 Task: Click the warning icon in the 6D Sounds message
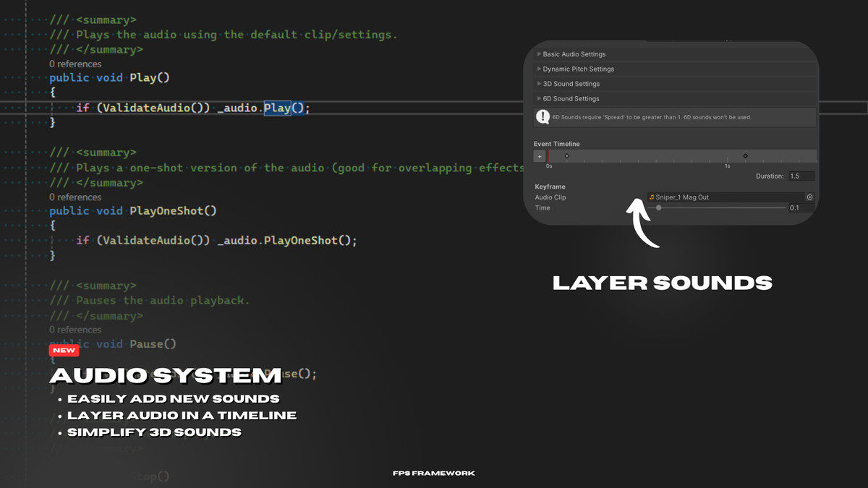click(542, 116)
